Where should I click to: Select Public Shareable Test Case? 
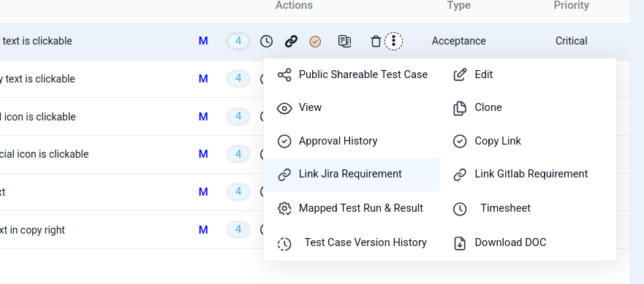coord(352,74)
